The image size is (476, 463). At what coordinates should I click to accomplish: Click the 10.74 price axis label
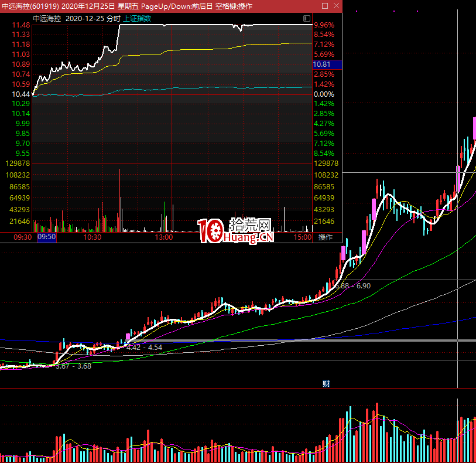coord(21,74)
